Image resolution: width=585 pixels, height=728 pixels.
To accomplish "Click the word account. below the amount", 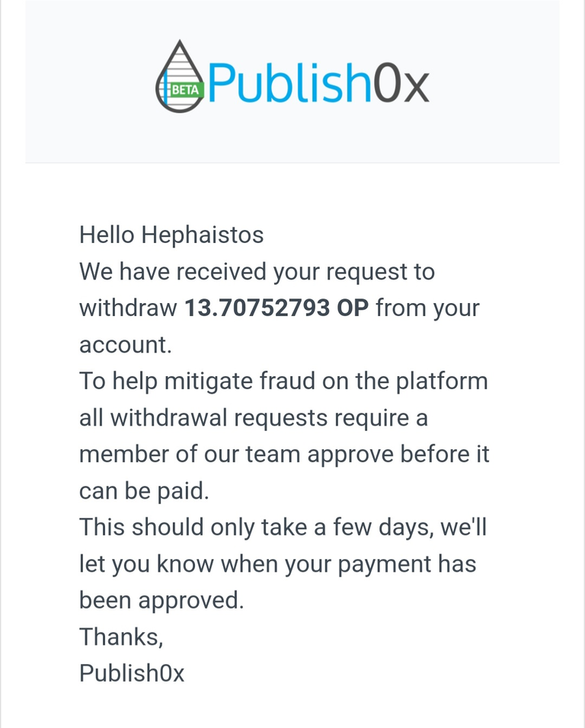I will 126,344.
